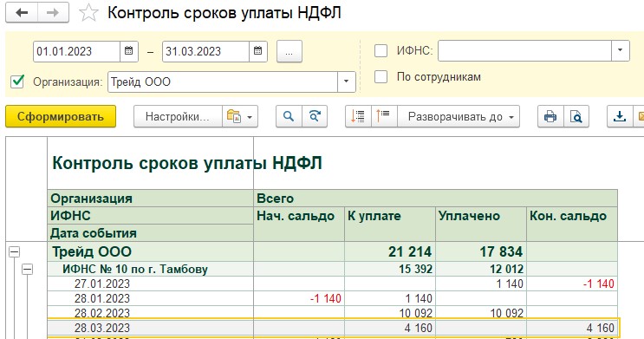Open the Настройки... settings button
Screen dimensions: 644x339
point(178,117)
